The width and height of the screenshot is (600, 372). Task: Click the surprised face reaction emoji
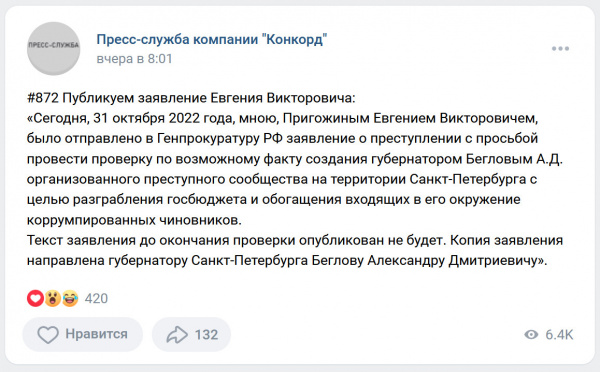52,298
